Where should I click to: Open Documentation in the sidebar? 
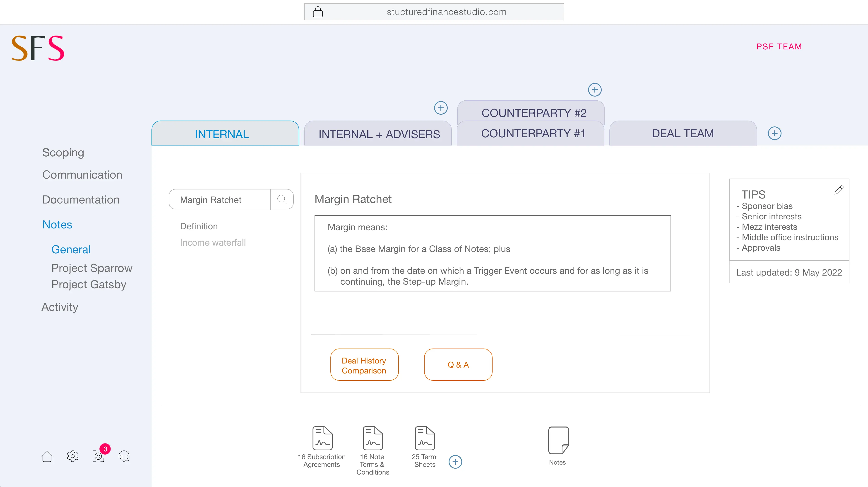(x=81, y=200)
